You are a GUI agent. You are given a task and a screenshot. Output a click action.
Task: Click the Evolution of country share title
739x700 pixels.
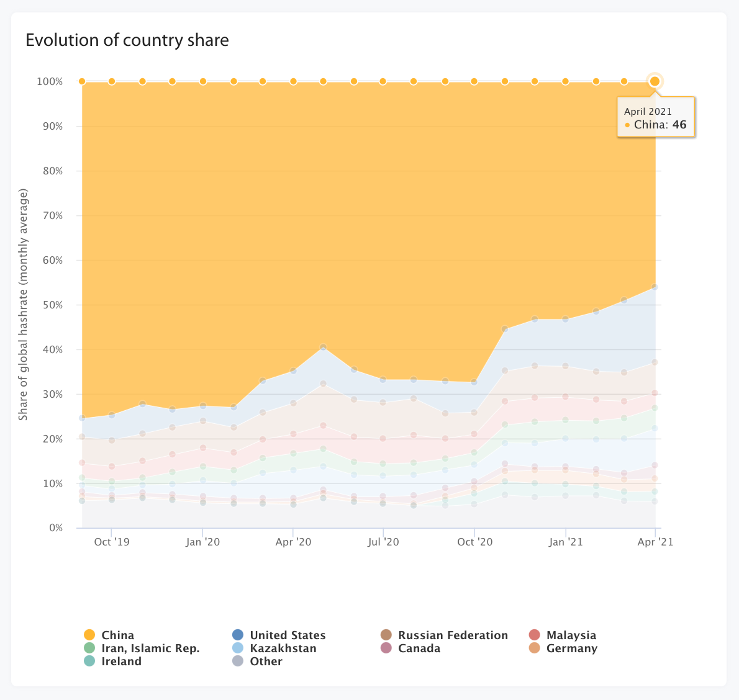coord(127,40)
